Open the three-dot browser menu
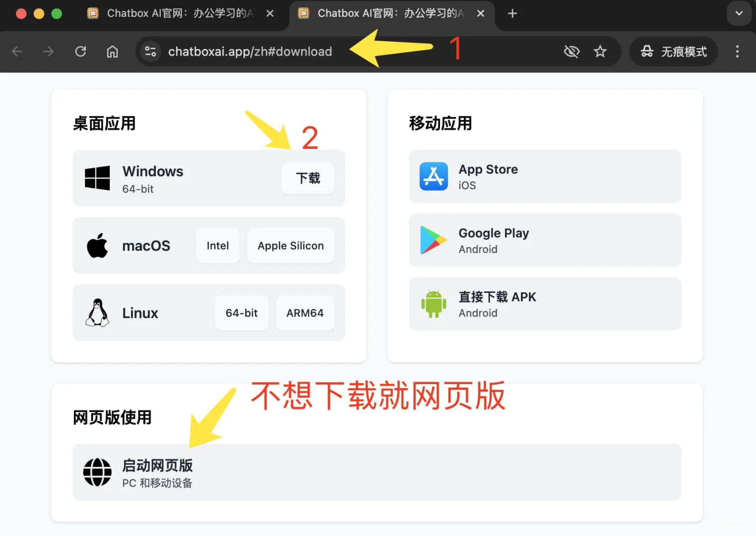The image size is (756, 536). pyautogui.click(x=738, y=52)
